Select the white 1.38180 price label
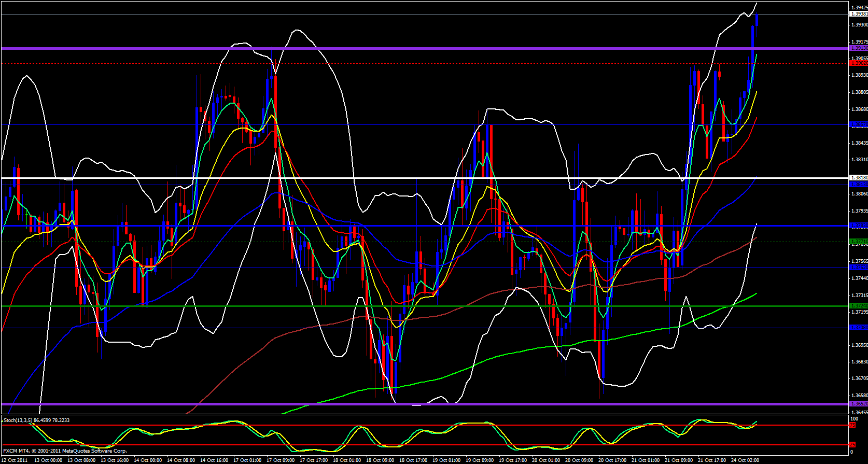This screenshot has width=868, height=464. click(858, 178)
